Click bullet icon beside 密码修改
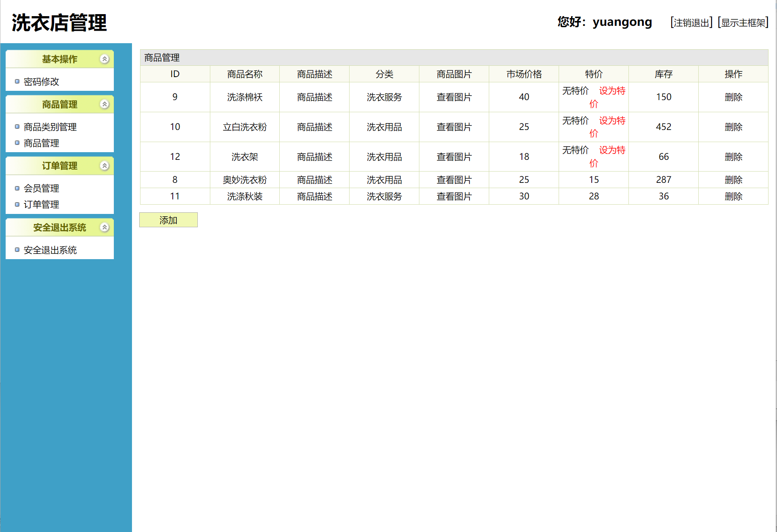The height and width of the screenshot is (532, 777). pyautogui.click(x=17, y=82)
